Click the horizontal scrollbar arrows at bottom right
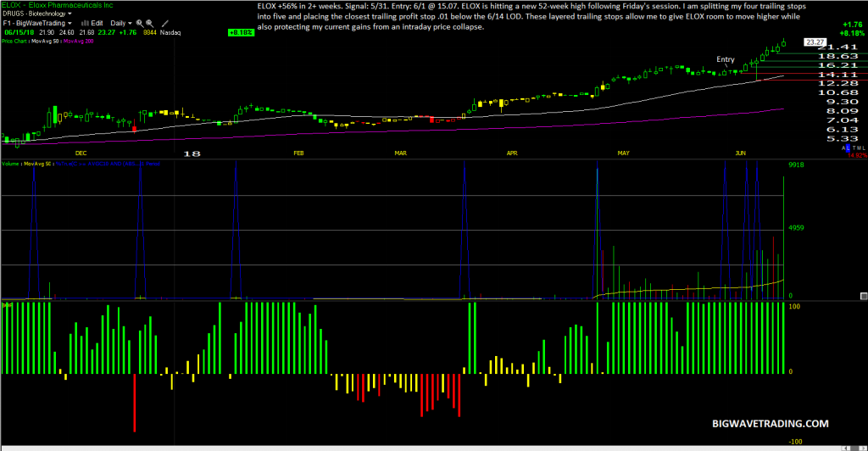Screen dimensions: 868x451 click(x=853, y=448)
